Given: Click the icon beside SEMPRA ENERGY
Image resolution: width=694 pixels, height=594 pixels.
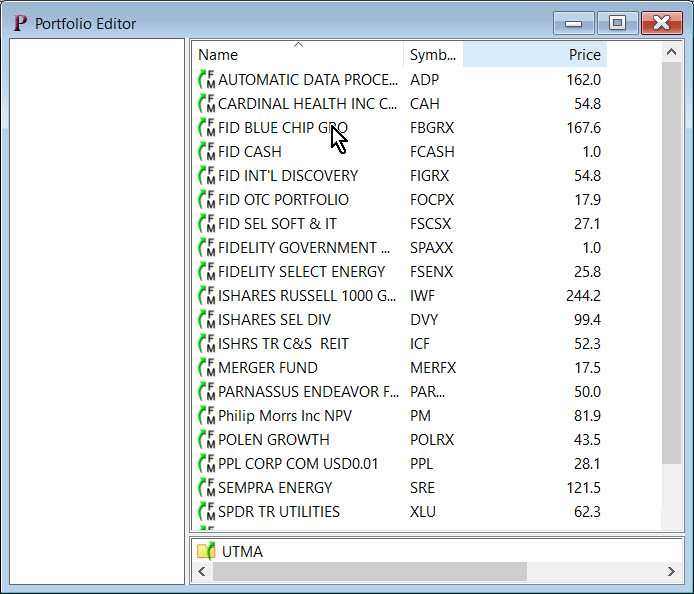Looking at the screenshot, I should coord(207,487).
